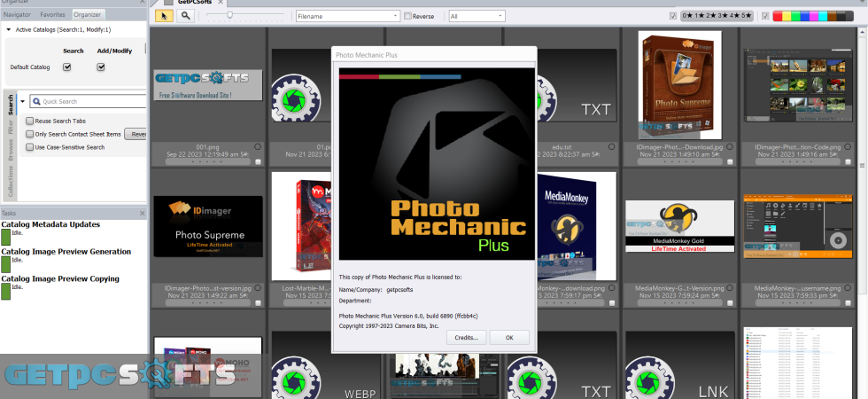Click OK in About dialog
This screenshot has width=868, height=399.
tap(509, 338)
